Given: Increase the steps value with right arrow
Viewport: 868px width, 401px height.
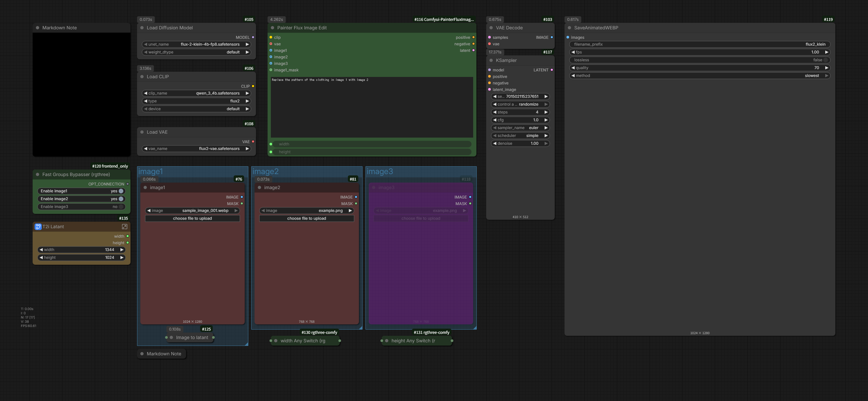Looking at the screenshot, I should [x=546, y=112].
